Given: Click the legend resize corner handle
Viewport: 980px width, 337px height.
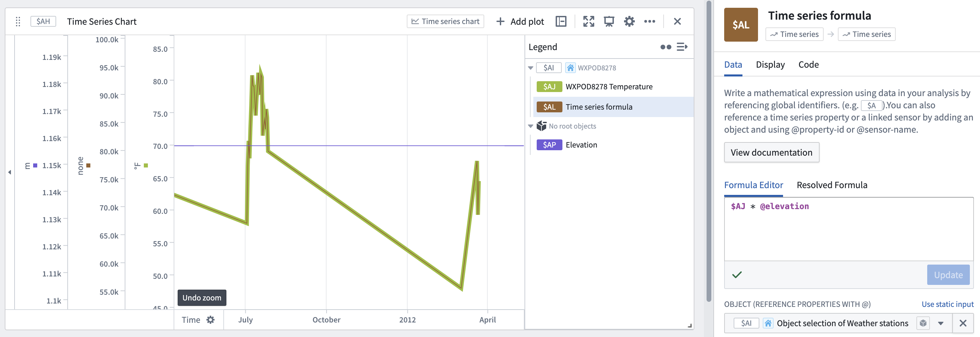Looking at the screenshot, I should tap(690, 325).
